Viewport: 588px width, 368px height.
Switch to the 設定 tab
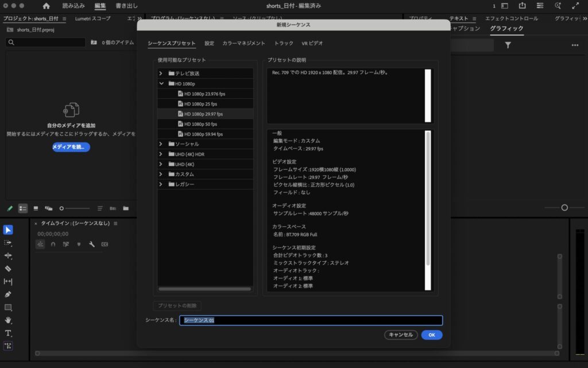click(209, 43)
